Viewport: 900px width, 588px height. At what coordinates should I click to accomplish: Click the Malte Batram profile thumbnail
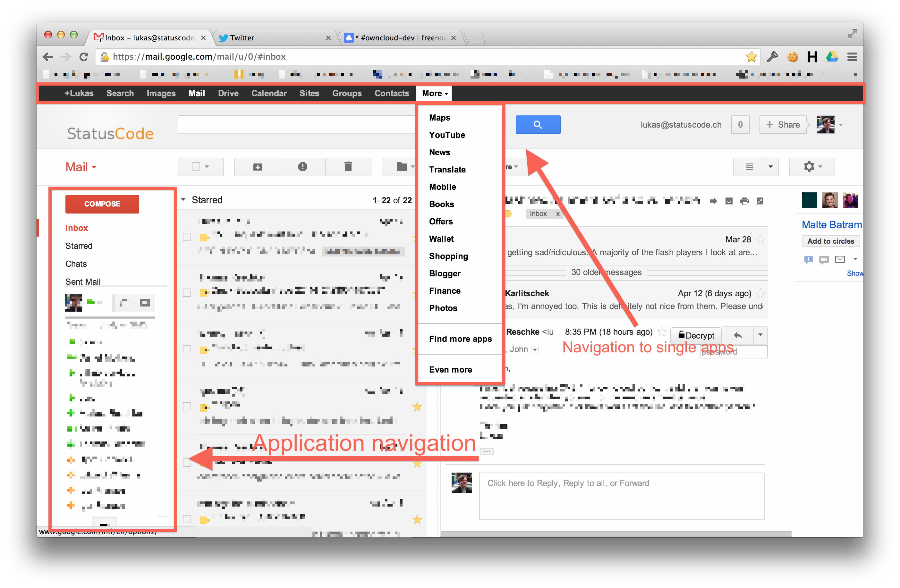coord(809,200)
